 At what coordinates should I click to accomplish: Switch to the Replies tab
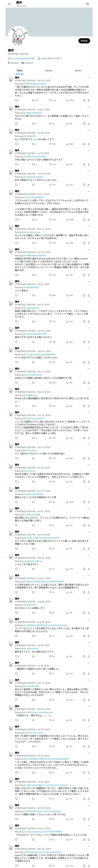[49, 71]
